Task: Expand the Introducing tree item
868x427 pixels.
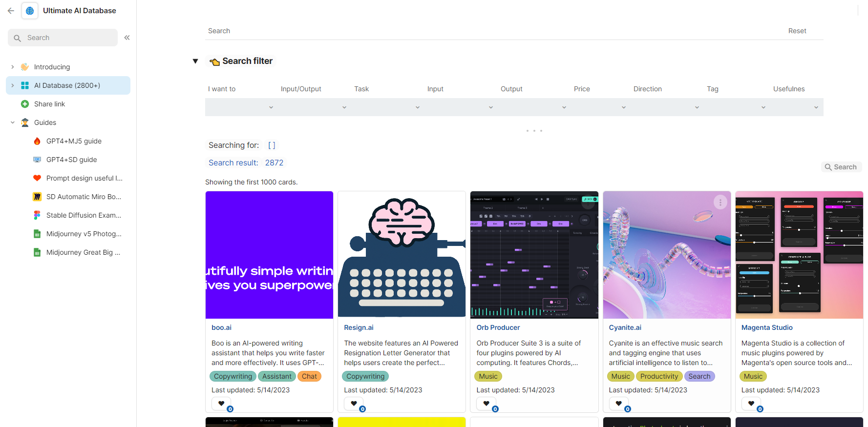Action: click(x=13, y=67)
